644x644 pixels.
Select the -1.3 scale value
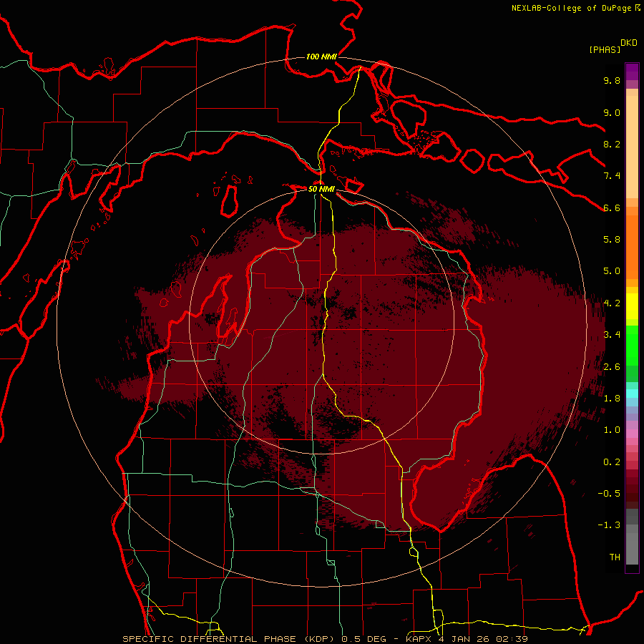coord(609,525)
